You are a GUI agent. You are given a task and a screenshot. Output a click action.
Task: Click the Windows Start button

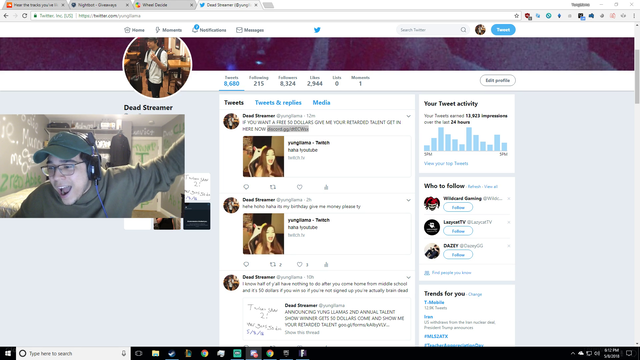click(8, 353)
